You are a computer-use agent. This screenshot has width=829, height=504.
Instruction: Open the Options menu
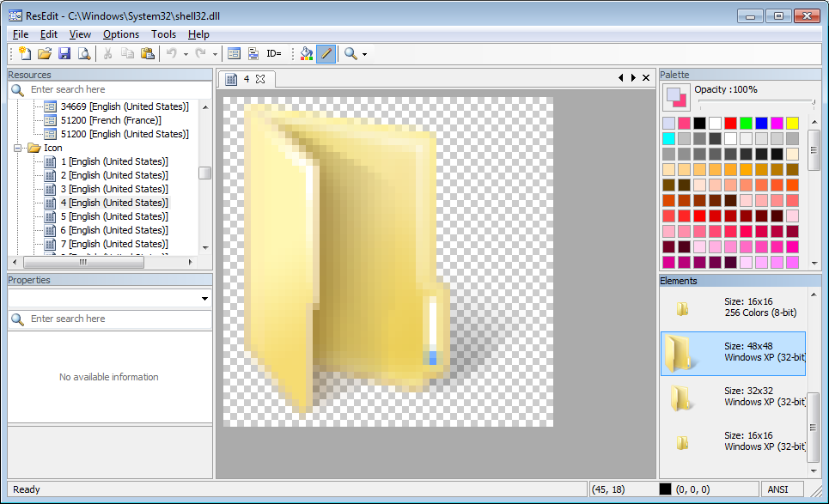[x=120, y=34]
